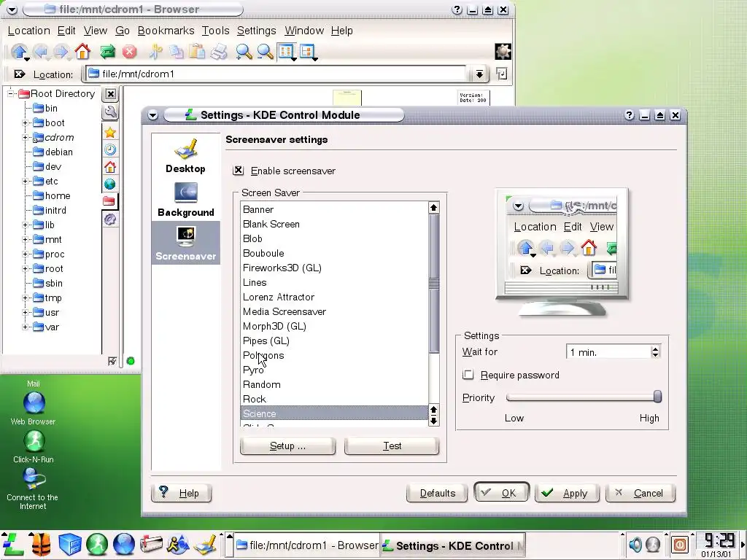Click the file:/mnt/cdrom1 location input field
Image resolution: width=747 pixels, height=560 pixels.
pyautogui.click(x=275, y=74)
